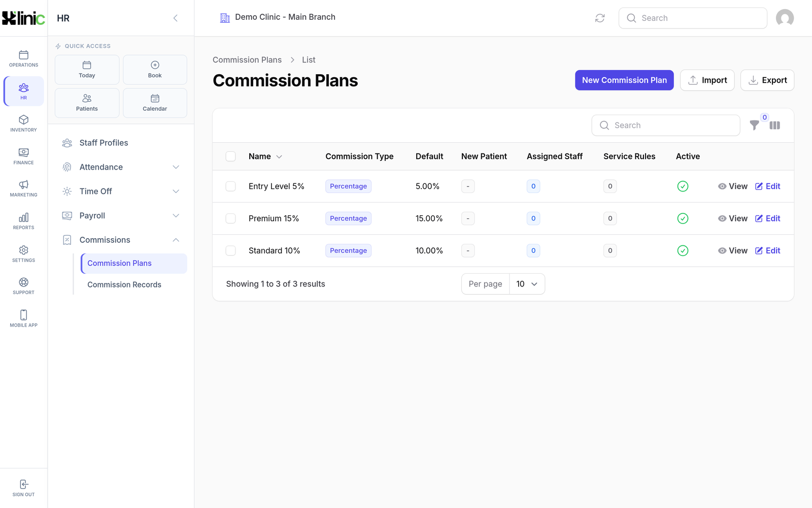Edit the Premium 15% plan
The image size is (812, 508).
tap(768, 218)
